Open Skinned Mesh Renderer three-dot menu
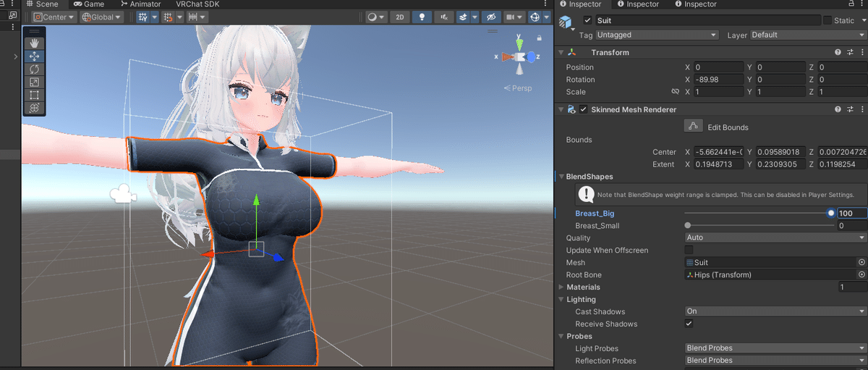The image size is (868, 370). click(x=861, y=109)
